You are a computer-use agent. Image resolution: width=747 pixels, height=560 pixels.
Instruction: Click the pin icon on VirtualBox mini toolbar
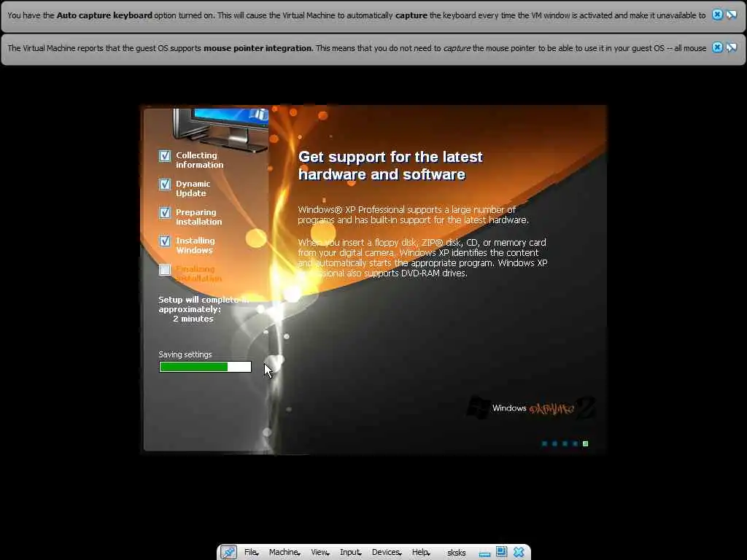[x=228, y=553]
